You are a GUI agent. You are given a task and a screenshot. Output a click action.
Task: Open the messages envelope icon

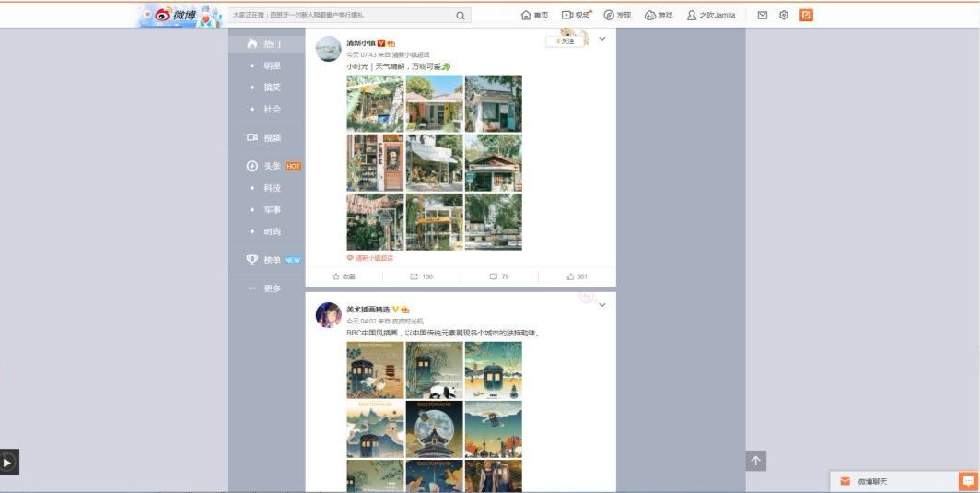coord(763,15)
